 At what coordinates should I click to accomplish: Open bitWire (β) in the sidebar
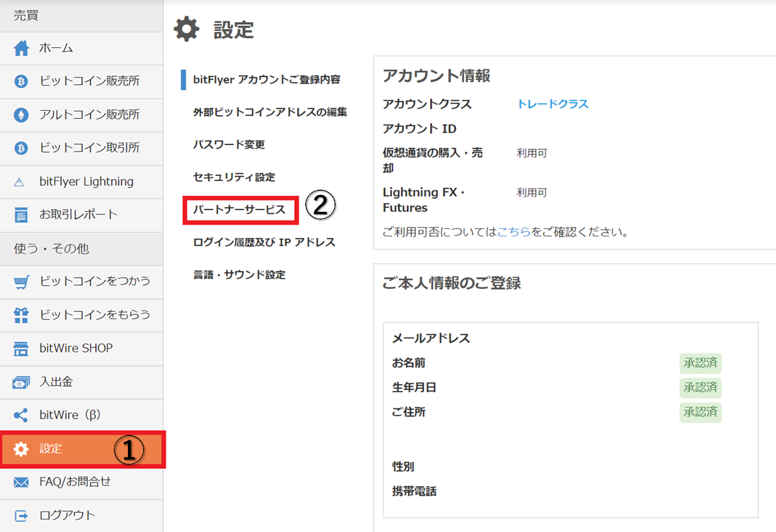(x=81, y=416)
